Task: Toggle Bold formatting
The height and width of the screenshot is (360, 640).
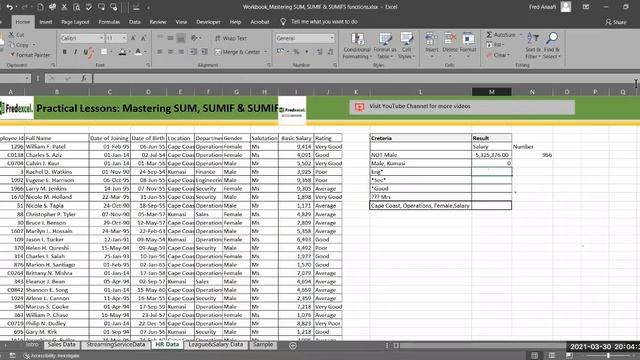Action: coord(64,52)
